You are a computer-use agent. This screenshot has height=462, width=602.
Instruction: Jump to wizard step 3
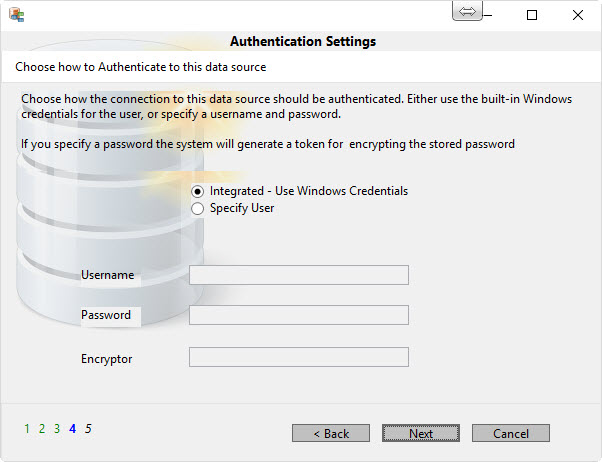pyautogui.click(x=57, y=429)
